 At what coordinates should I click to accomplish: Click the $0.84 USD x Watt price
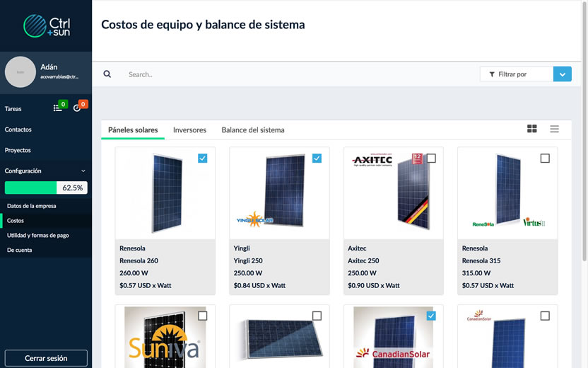point(259,285)
